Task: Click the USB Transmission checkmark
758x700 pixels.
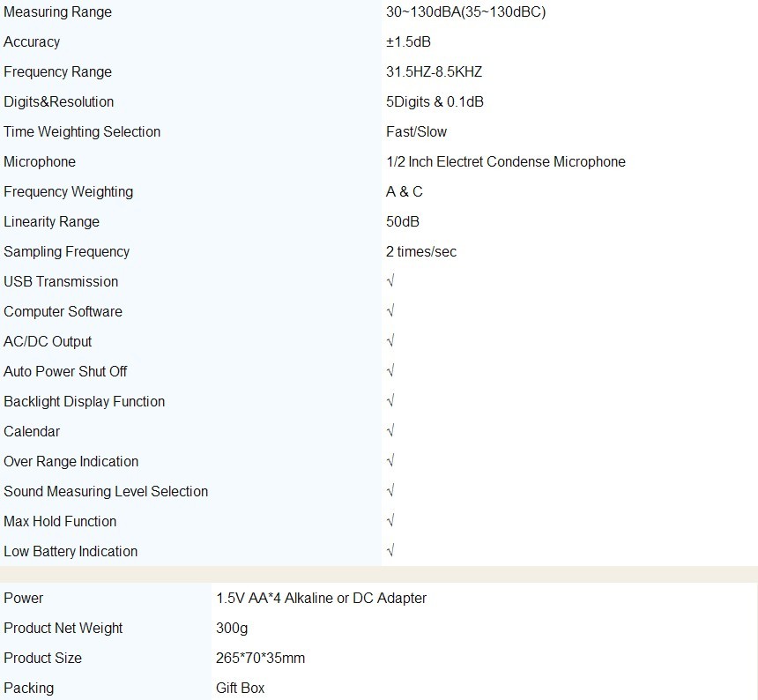Action: pyautogui.click(x=390, y=281)
